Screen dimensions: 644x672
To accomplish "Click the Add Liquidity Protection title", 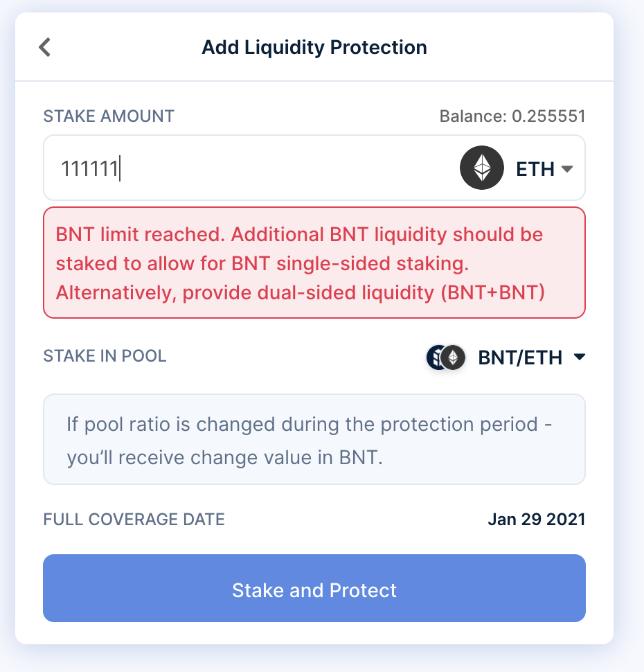I will 314,47.
